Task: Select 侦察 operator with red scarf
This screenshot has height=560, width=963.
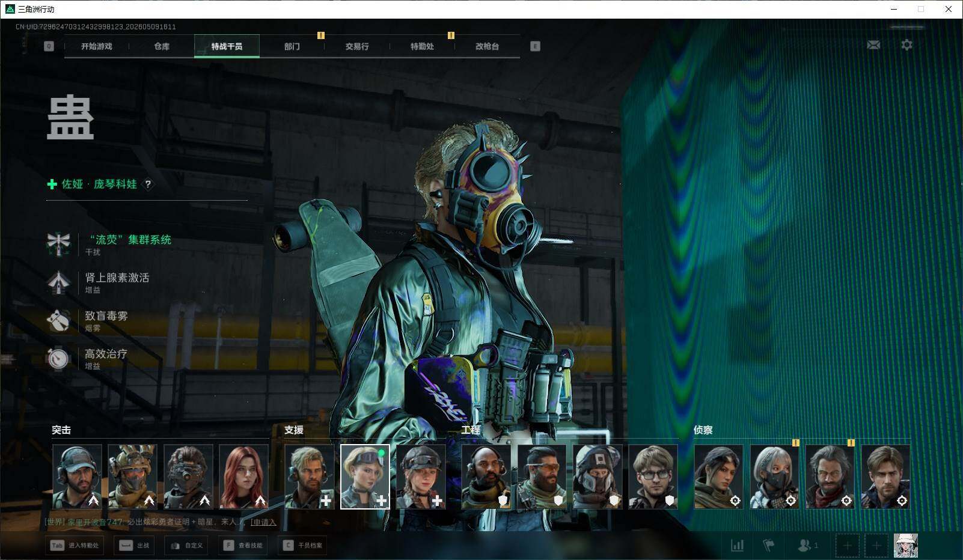Action: (x=830, y=476)
